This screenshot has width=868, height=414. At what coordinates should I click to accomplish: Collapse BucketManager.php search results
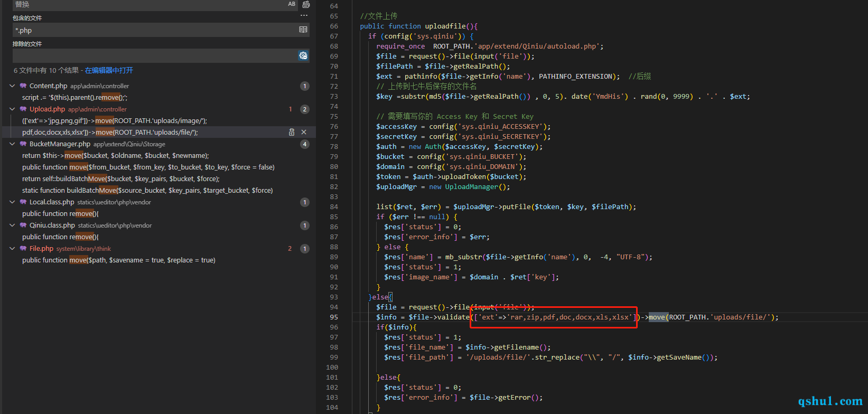click(12, 144)
